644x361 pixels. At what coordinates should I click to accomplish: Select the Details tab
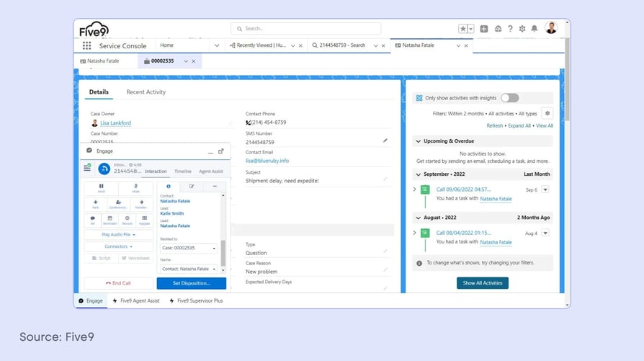99,92
